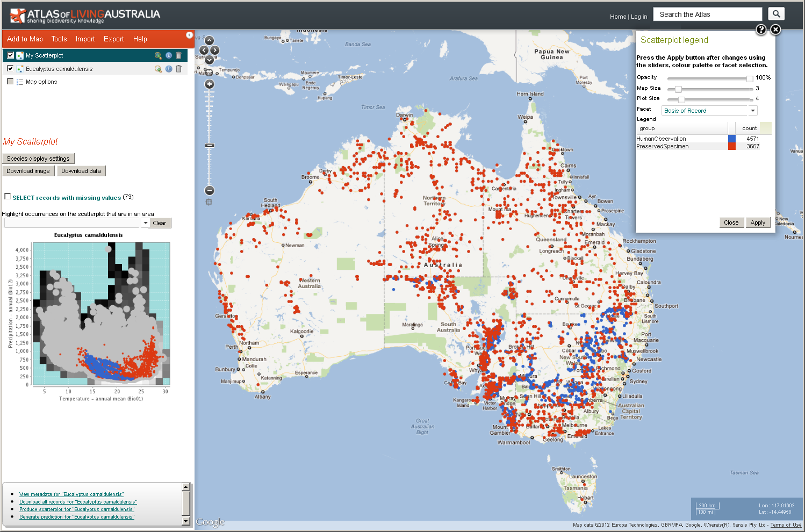Delete the My Scatterplot layer with trash icon
Screen dimensions: 805x532
coord(178,55)
